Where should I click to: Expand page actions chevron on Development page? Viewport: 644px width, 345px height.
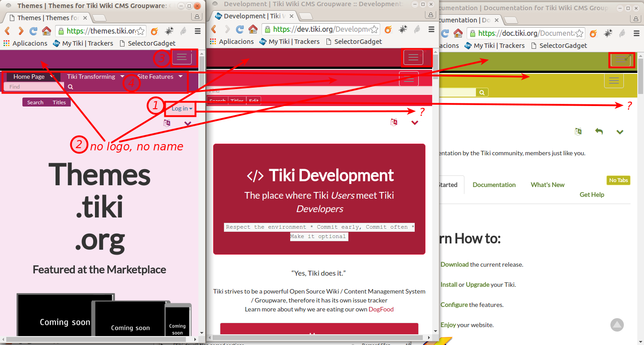[x=415, y=123]
